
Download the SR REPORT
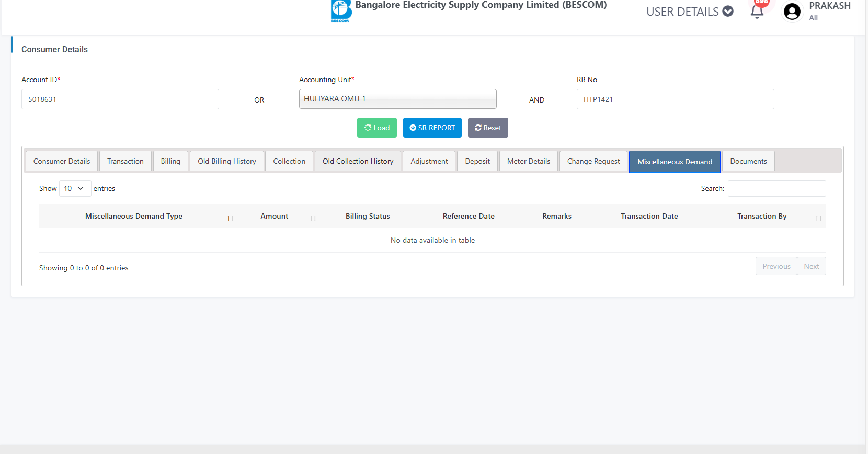[432, 128]
